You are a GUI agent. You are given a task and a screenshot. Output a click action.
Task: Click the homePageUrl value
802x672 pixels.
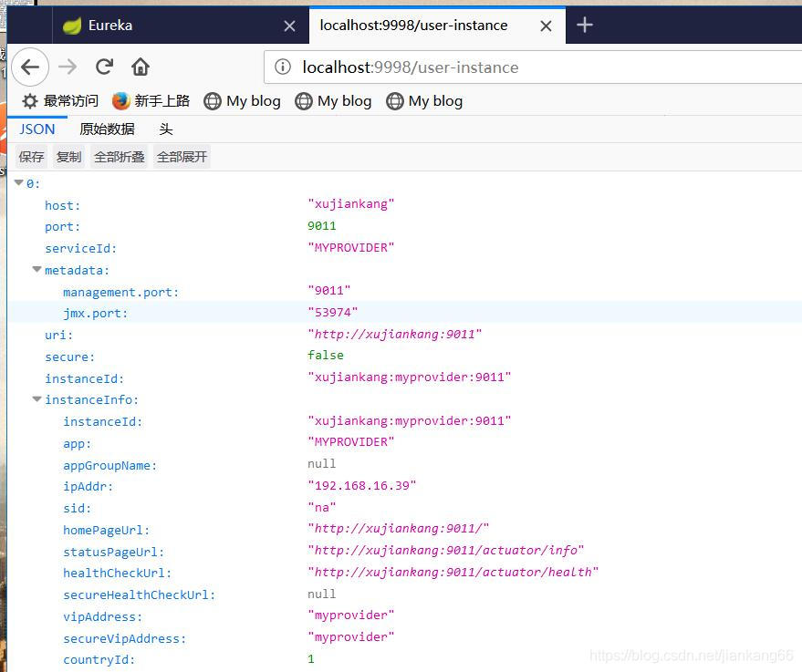(x=398, y=529)
